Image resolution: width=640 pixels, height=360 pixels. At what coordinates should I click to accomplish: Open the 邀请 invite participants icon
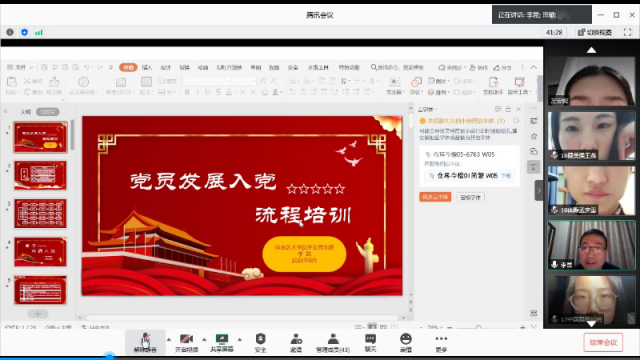(x=296, y=342)
